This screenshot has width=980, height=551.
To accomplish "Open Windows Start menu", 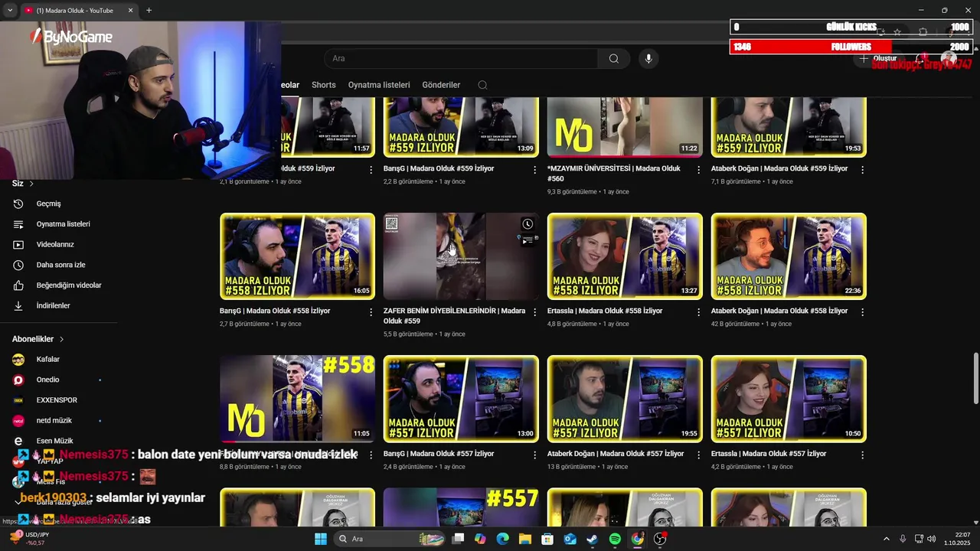I will point(321,539).
